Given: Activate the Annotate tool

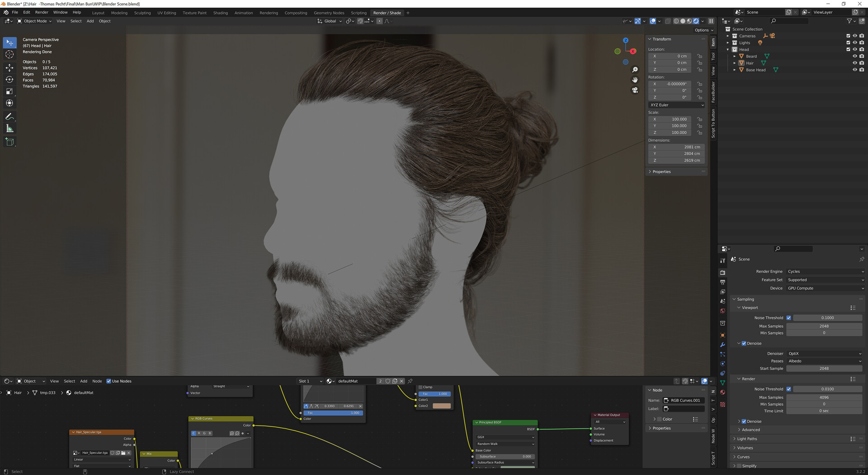Looking at the screenshot, I should tap(9, 116).
